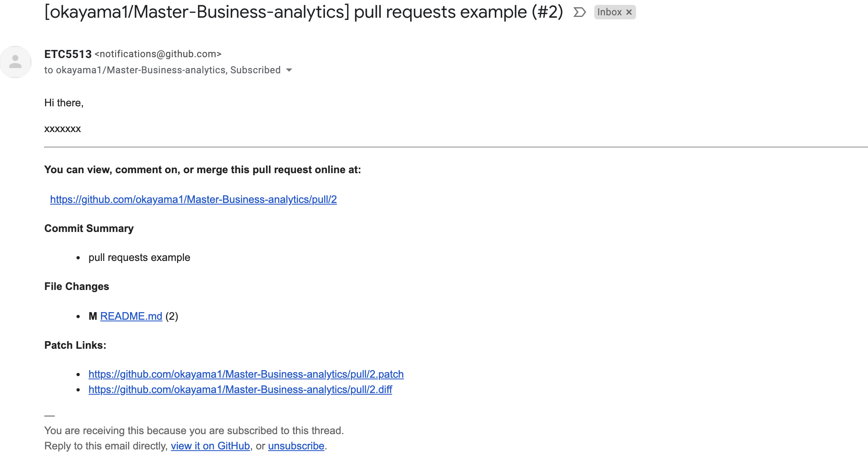Click the sender name ETC5513
The width and height of the screenshot is (868, 476).
click(68, 54)
